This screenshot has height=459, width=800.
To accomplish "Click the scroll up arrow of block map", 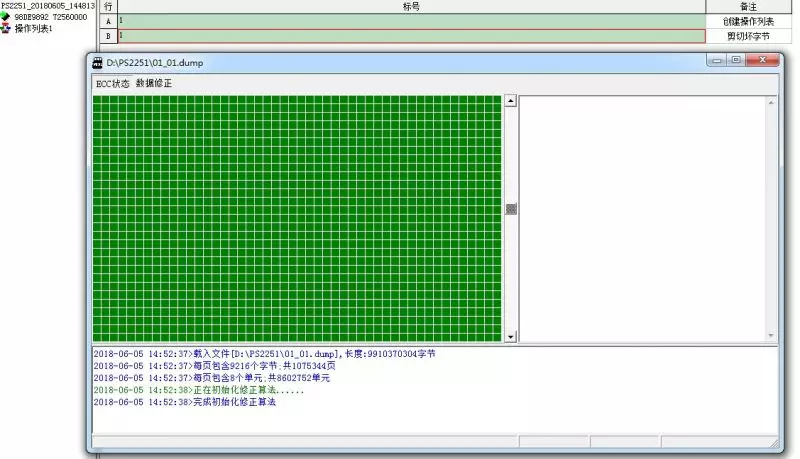I will click(x=510, y=101).
